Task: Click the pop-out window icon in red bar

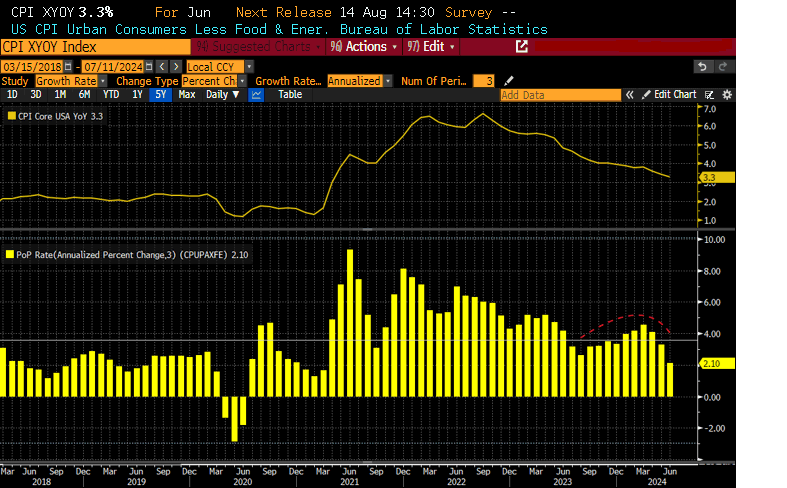Action: (522, 47)
